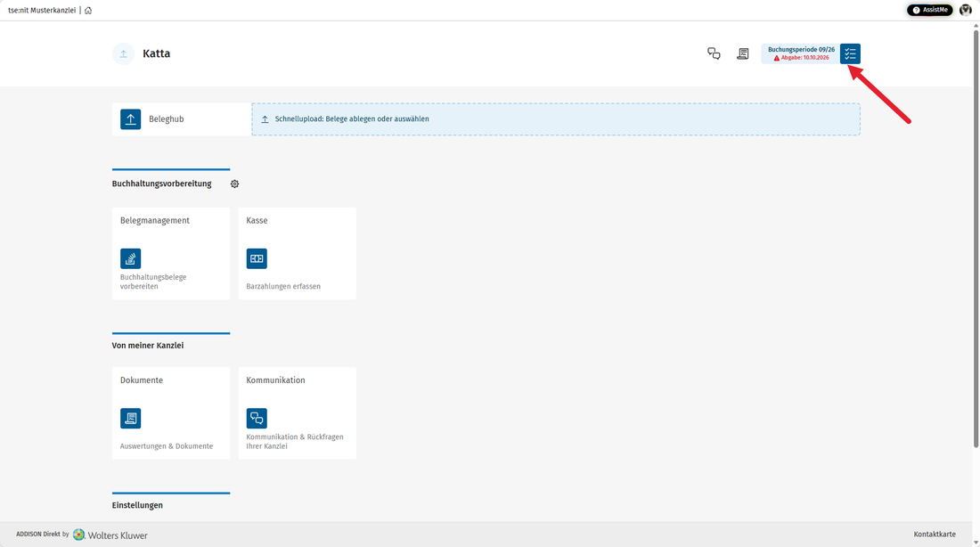Select the Buchungsperiode 09/26 indicator
Viewport: 980px width, 547px height.
point(801,53)
